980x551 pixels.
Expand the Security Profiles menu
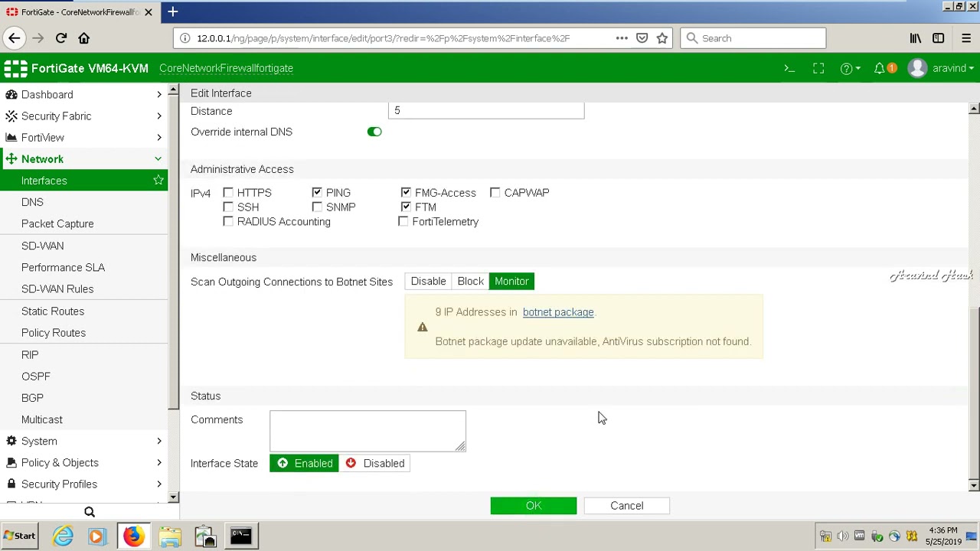(84, 484)
